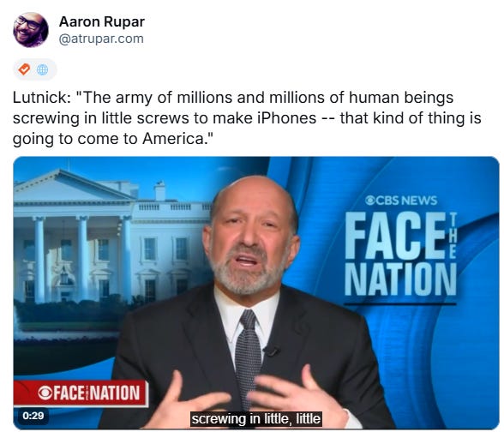Click the orange verified checkmark badge
This screenshot has width=504, height=432.
[24, 69]
